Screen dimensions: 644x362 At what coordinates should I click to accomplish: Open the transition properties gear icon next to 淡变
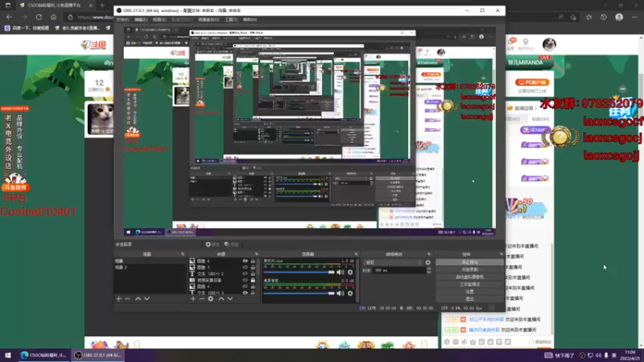[x=428, y=262]
